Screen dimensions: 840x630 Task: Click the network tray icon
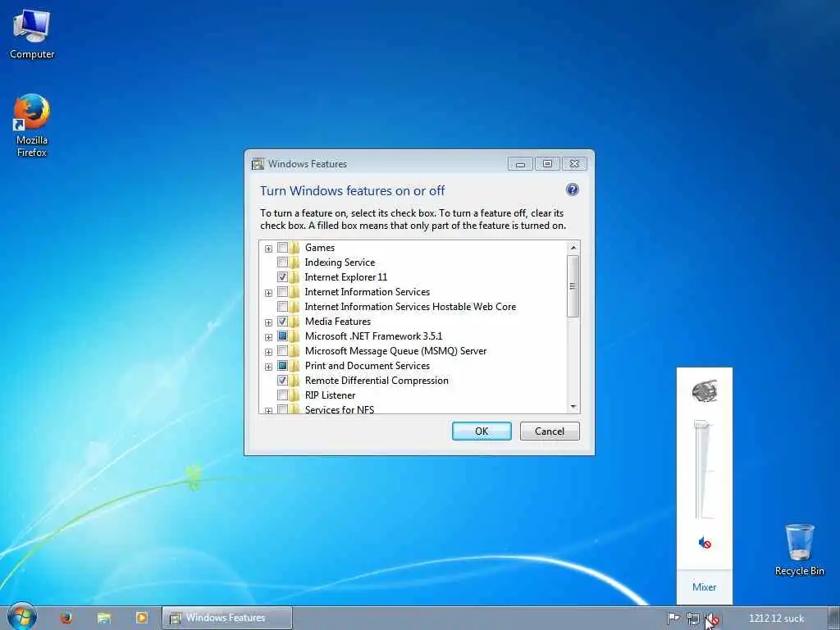pos(692,619)
